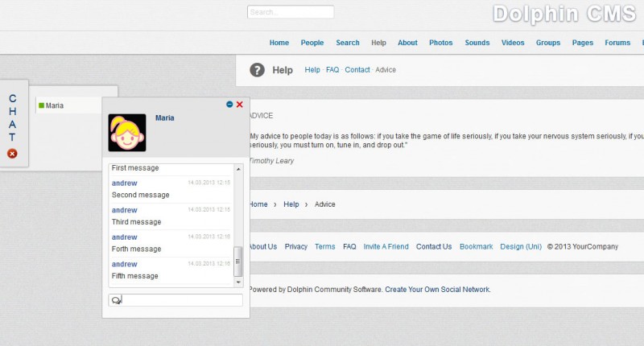Click the Help page title text
This screenshot has width=644, height=346.
coord(283,70)
